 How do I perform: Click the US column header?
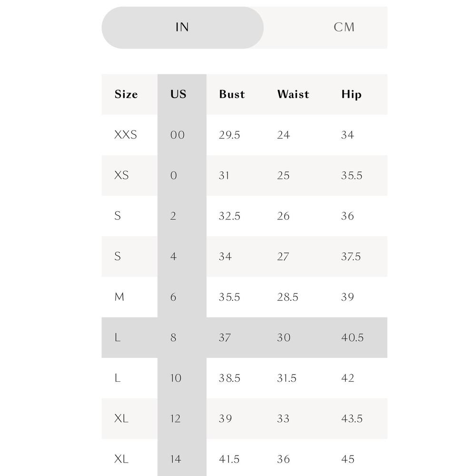point(178,94)
